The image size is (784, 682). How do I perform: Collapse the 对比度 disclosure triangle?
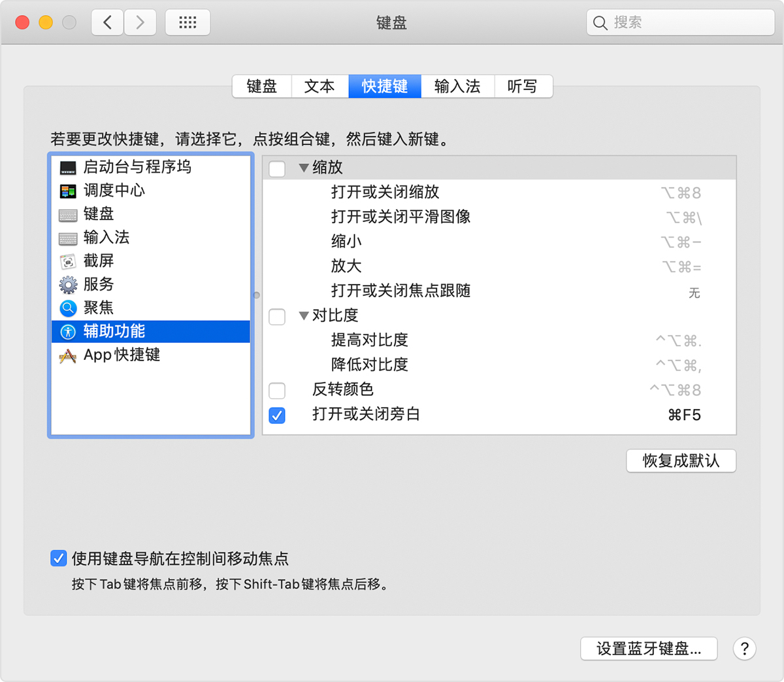[x=303, y=316]
